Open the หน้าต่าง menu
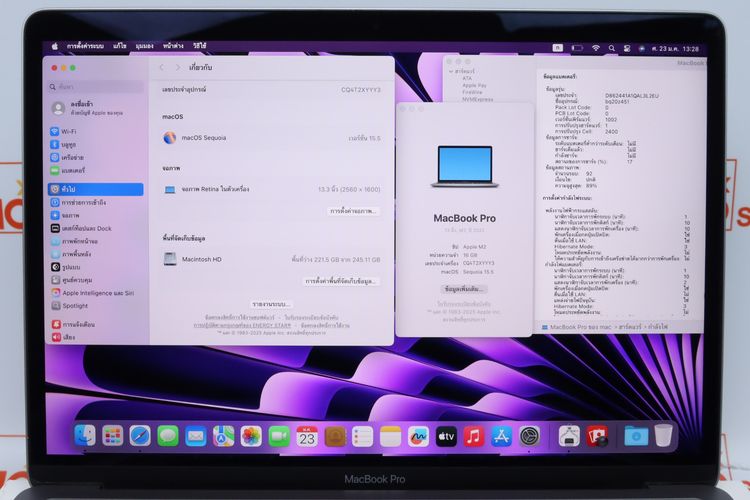This screenshot has height=500, width=750. 173,46
